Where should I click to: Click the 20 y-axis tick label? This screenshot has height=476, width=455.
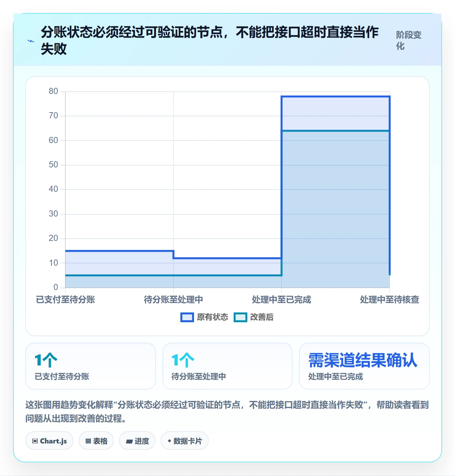(x=53, y=238)
